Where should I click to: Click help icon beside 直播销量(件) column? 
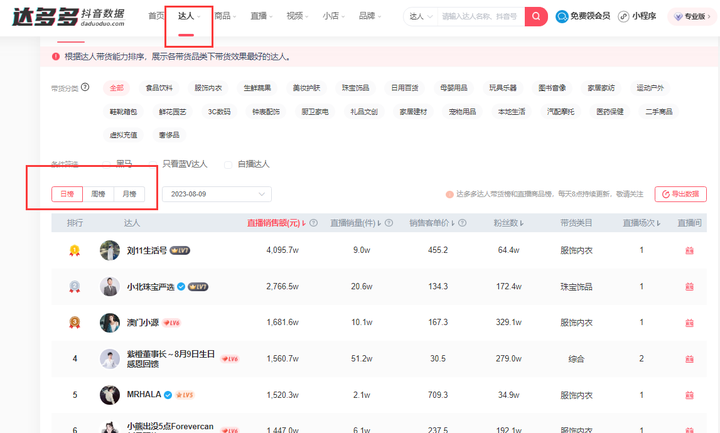[388, 223]
